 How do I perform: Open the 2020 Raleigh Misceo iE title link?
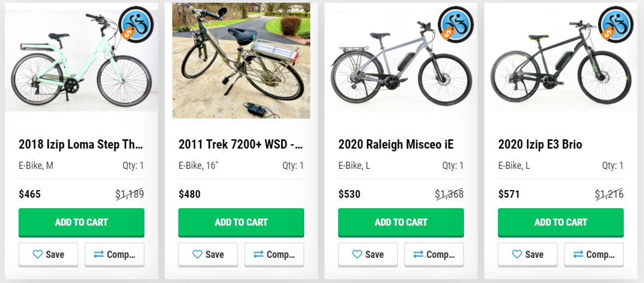[x=396, y=145]
